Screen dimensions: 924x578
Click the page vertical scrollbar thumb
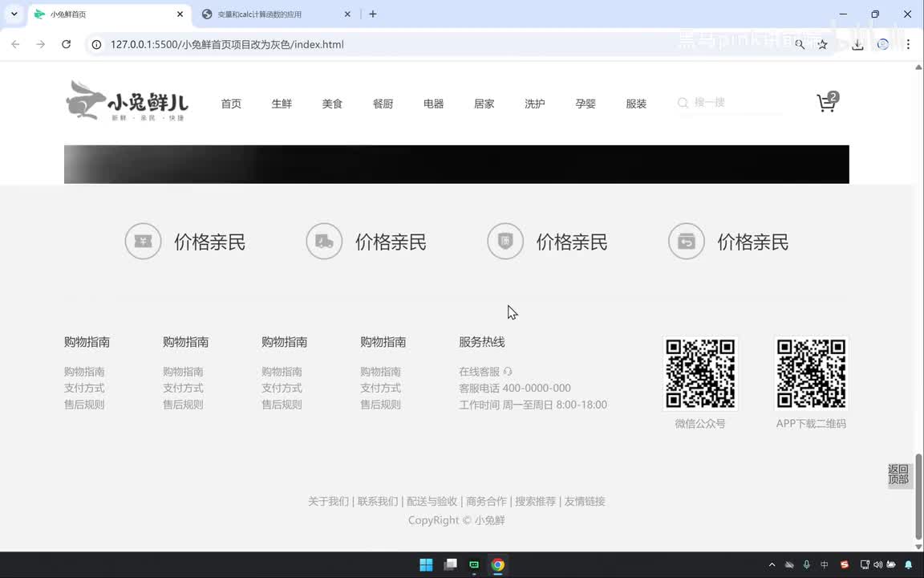[x=918, y=496]
